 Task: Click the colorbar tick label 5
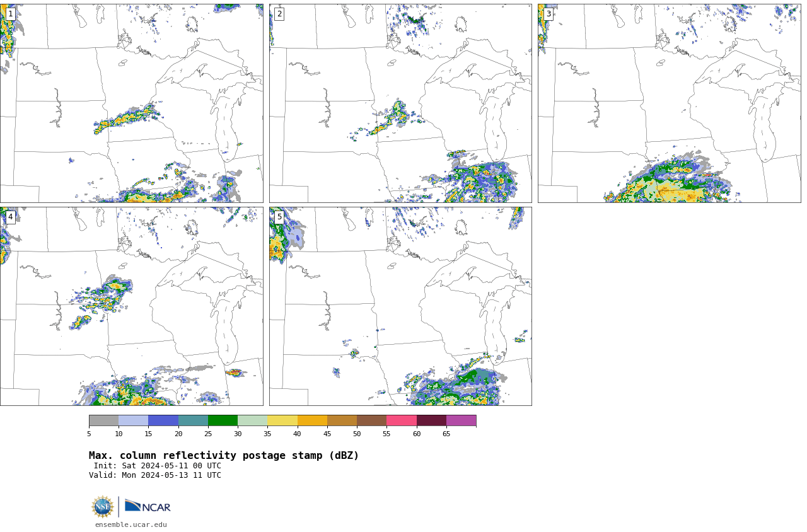pyautogui.click(x=89, y=434)
